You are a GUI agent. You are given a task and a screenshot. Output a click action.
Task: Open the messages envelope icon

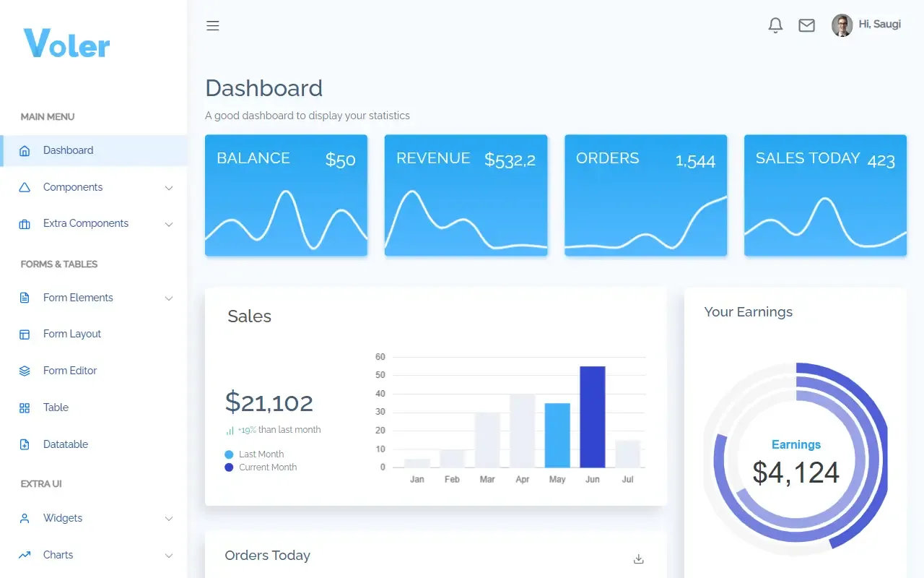(x=806, y=25)
